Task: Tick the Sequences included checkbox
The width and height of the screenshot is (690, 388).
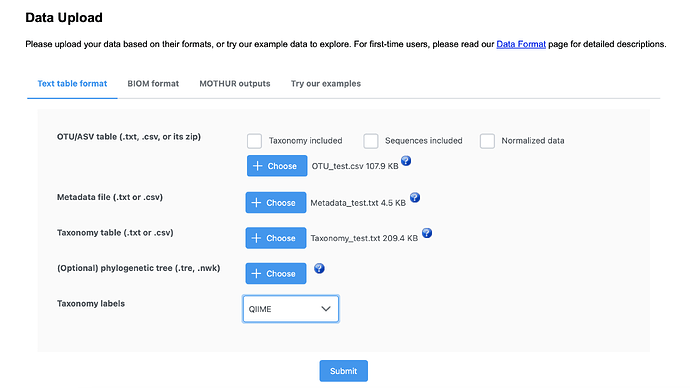Action: pos(371,141)
